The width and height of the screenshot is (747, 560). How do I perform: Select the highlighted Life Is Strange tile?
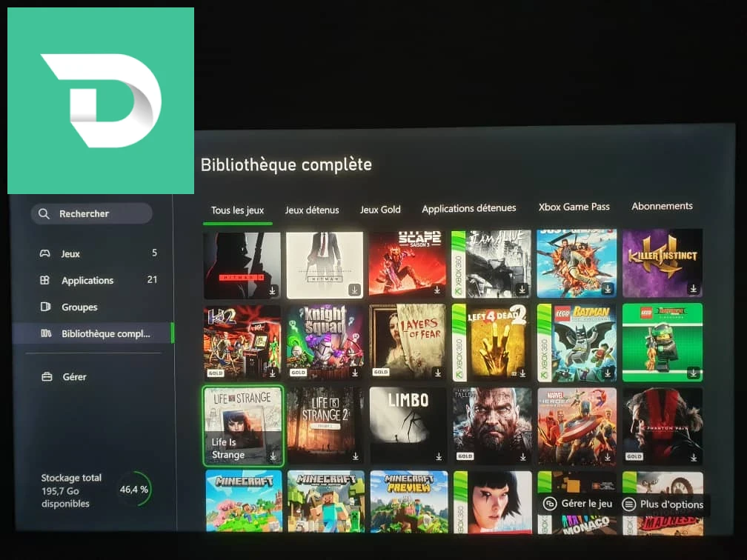pyautogui.click(x=243, y=426)
